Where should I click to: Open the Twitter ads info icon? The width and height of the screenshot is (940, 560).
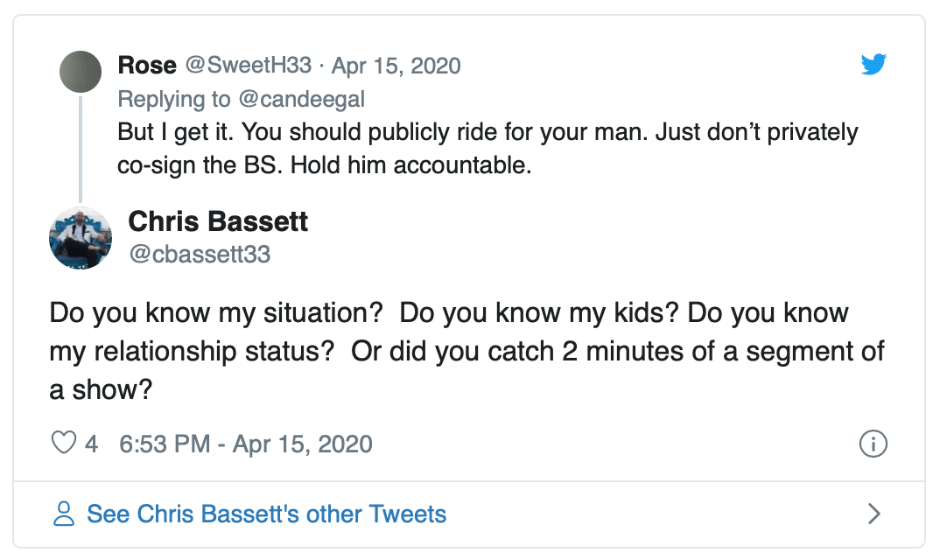(873, 444)
